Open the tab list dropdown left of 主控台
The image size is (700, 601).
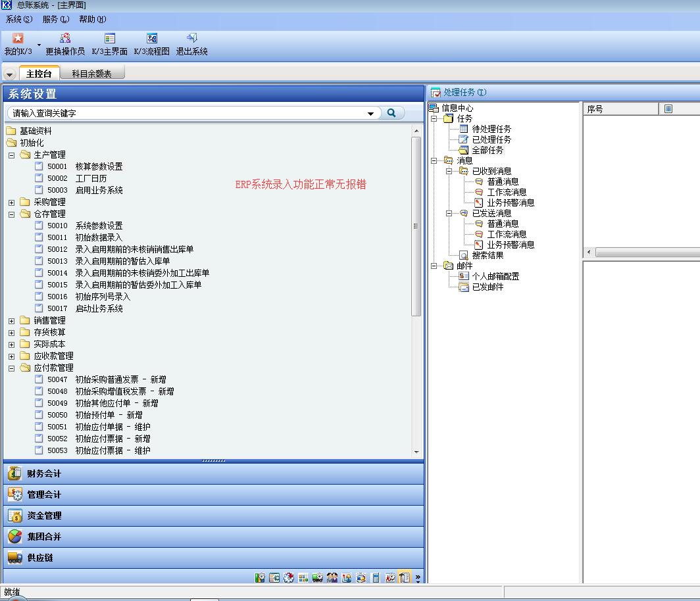9,74
